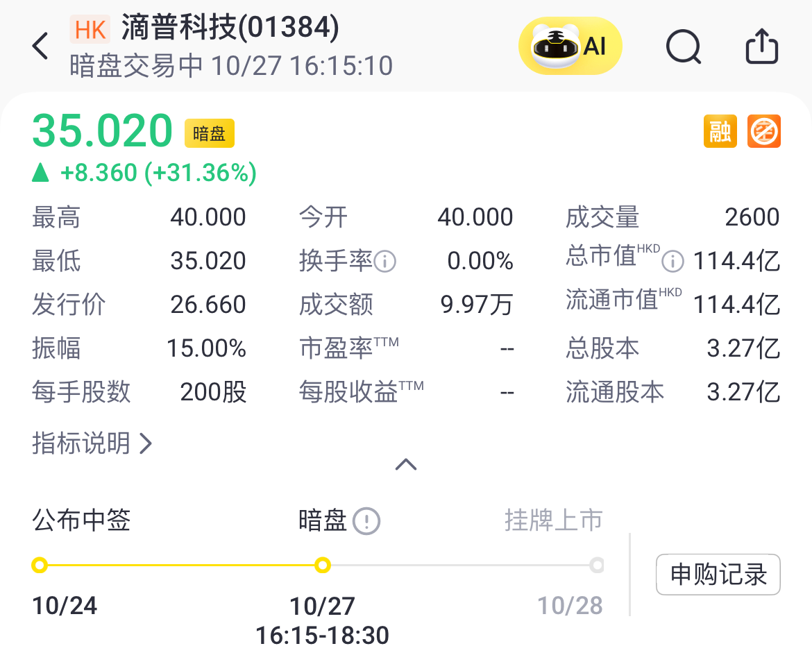Tap the HK market badge
Image resolution: width=812 pixels, height=671 pixels.
tap(90, 30)
